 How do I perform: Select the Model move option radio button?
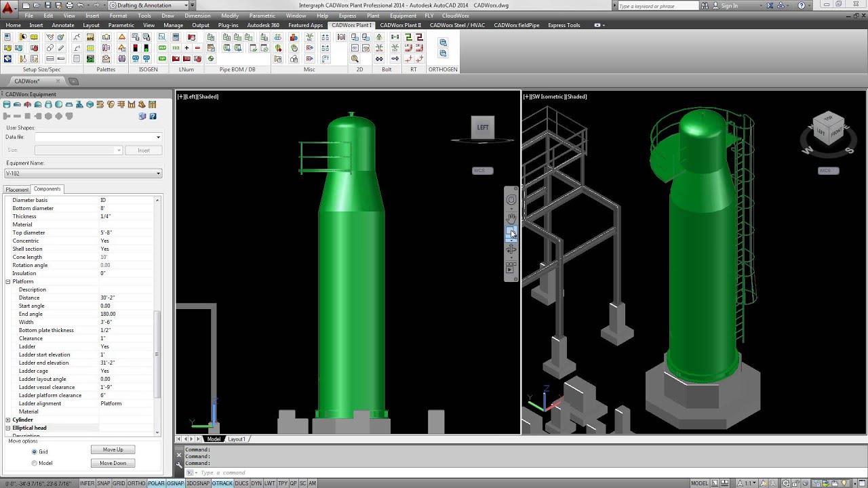pyautogui.click(x=35, y=463)
